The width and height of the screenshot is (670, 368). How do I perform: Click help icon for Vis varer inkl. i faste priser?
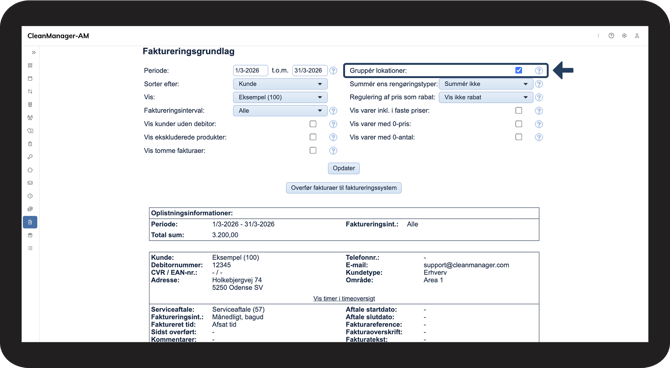[x=539, y=111]
